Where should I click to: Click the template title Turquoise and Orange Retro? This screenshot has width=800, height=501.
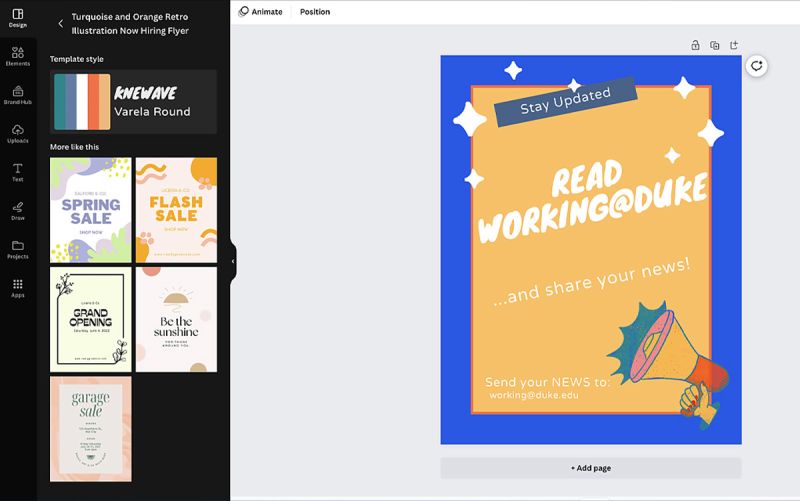tap(130, 23)
